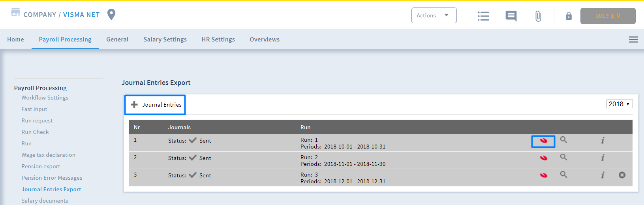Click the Sent status of entry 1

pos(205,141)
